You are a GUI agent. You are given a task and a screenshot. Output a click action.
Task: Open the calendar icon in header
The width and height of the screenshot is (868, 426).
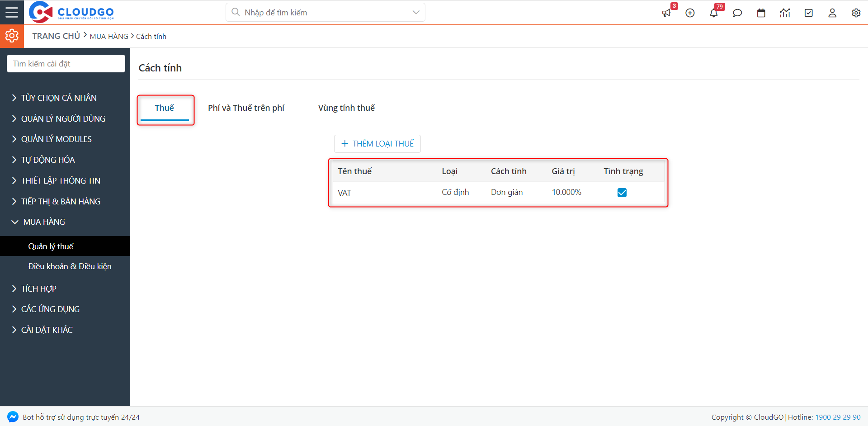(761, 13)
